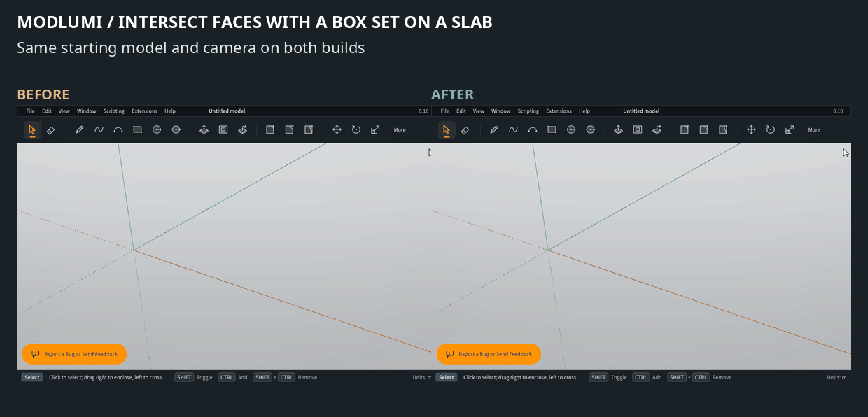
Task: Activate the Push/Pull tool in AFTER pane
Action: [x=618, y=129]
